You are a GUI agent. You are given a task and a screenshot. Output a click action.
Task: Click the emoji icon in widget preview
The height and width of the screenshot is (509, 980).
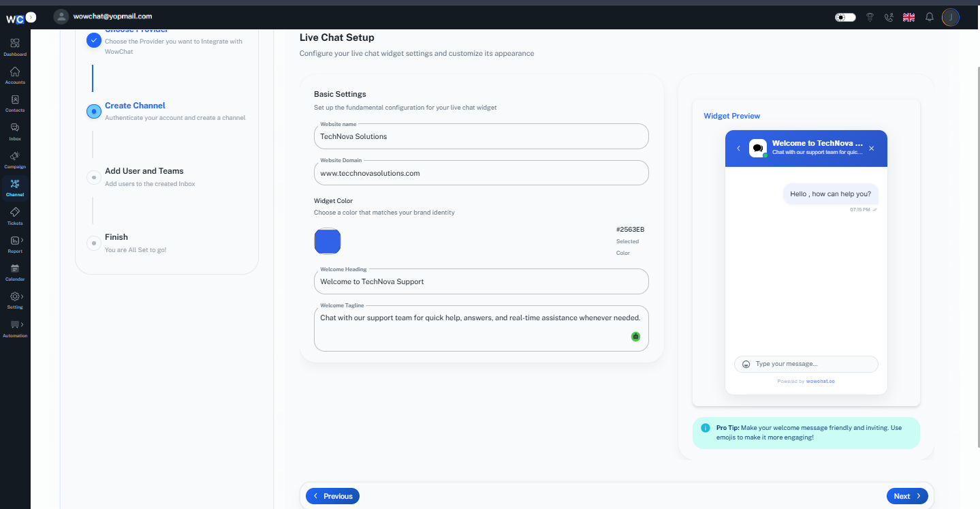pos(746,365)
